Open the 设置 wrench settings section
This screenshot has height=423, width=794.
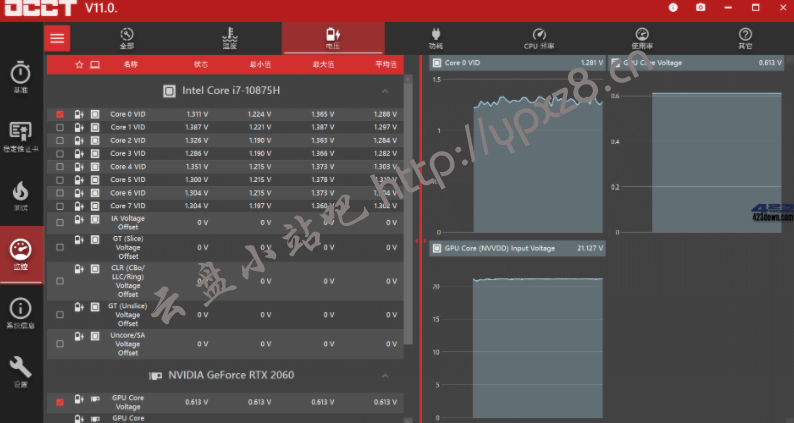tap(21, 372)
